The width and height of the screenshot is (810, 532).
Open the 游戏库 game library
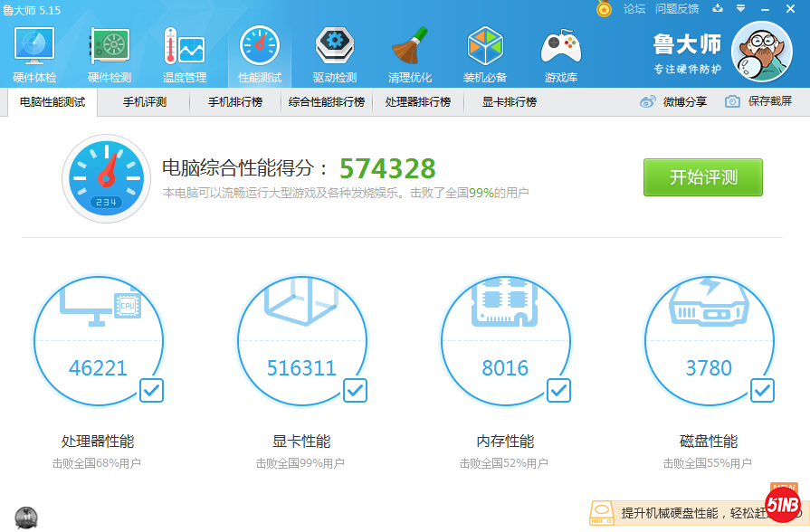tap(560, 52)
